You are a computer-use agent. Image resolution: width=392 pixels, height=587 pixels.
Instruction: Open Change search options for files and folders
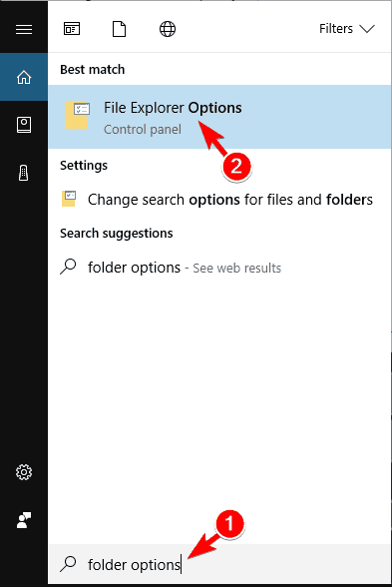(219, 200)
